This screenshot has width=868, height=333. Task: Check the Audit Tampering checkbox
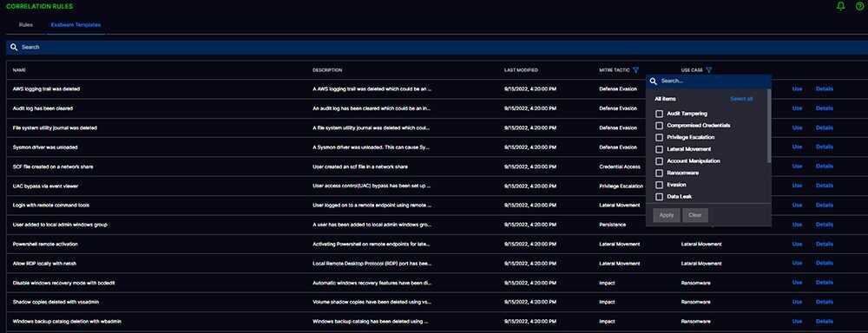[x=660, y=114]
